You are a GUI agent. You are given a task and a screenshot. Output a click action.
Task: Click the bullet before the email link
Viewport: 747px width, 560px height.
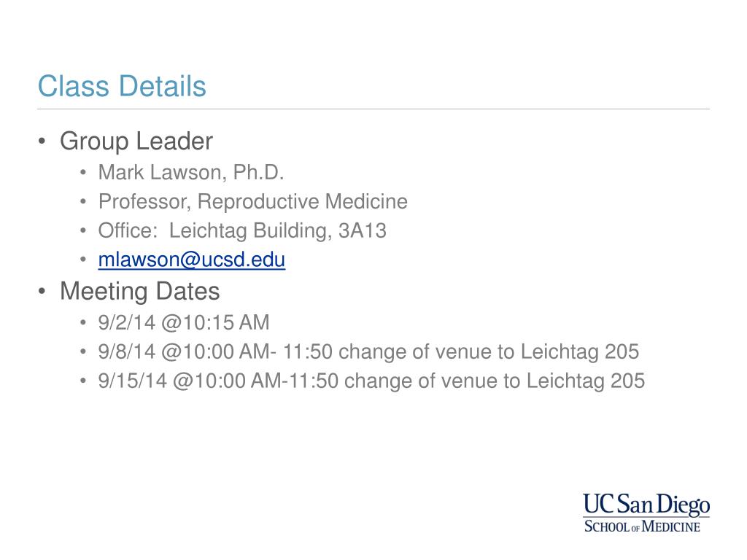[x=83, y=260]
